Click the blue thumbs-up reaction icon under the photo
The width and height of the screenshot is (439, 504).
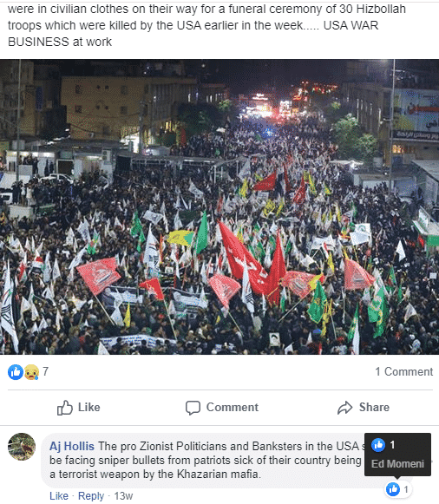(x=15, y=372)
